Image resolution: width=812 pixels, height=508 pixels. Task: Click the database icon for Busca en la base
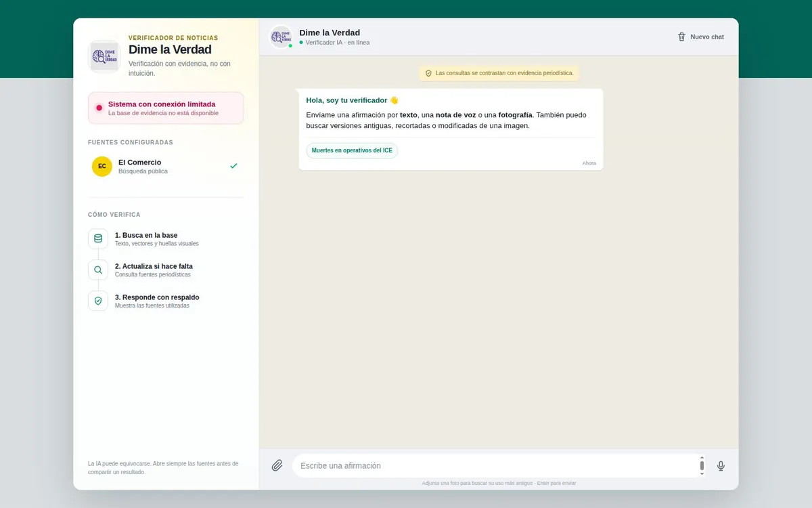point(98,238)
